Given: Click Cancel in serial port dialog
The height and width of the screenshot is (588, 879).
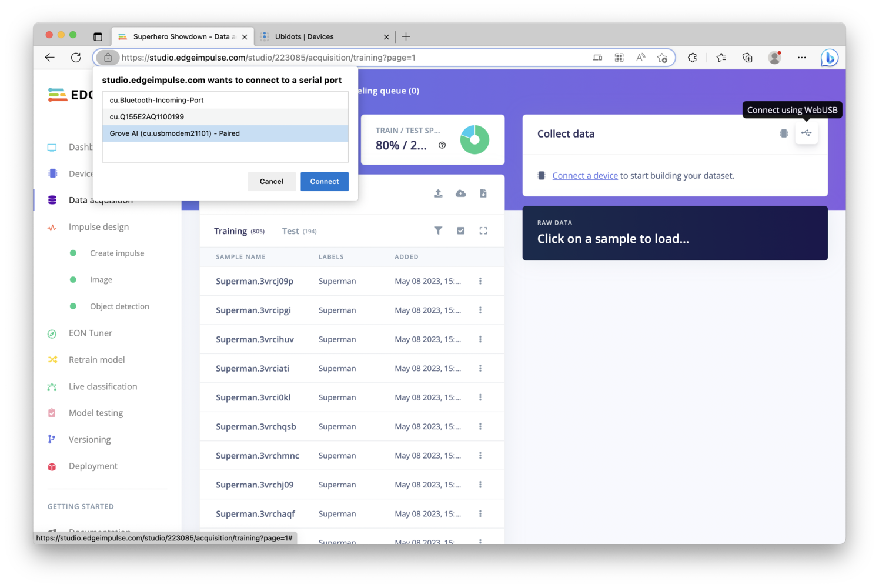Looking at the screenshot, I should click(272, 181).
